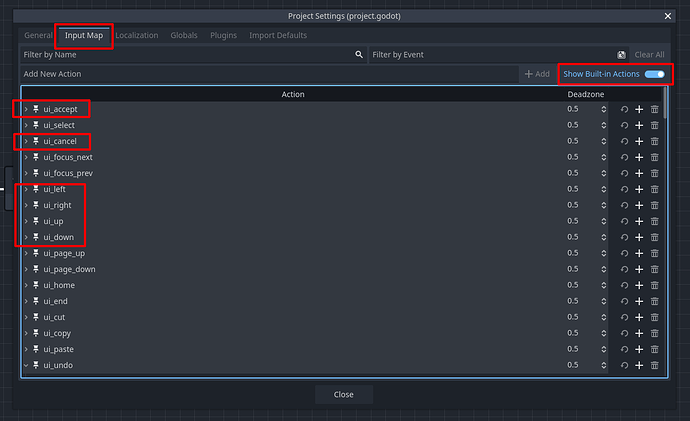Open the Import Defaults tab
Viewport: 690px width, 421px height.
pyautogui.click(x=278, y=35)
